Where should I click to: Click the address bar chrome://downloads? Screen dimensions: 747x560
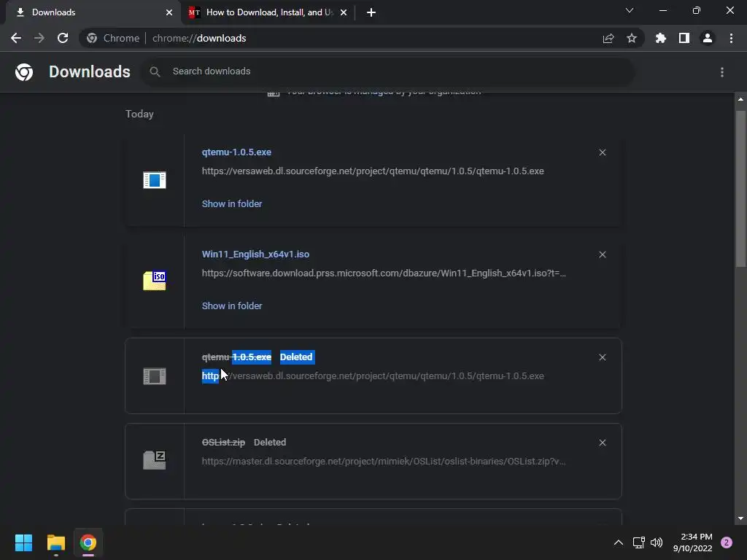pos(199,38)
